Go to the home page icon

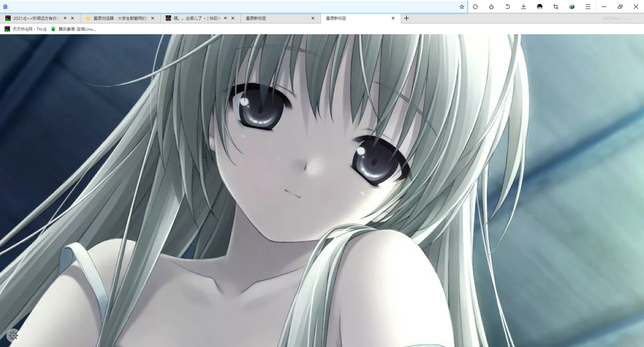point(491,7)
